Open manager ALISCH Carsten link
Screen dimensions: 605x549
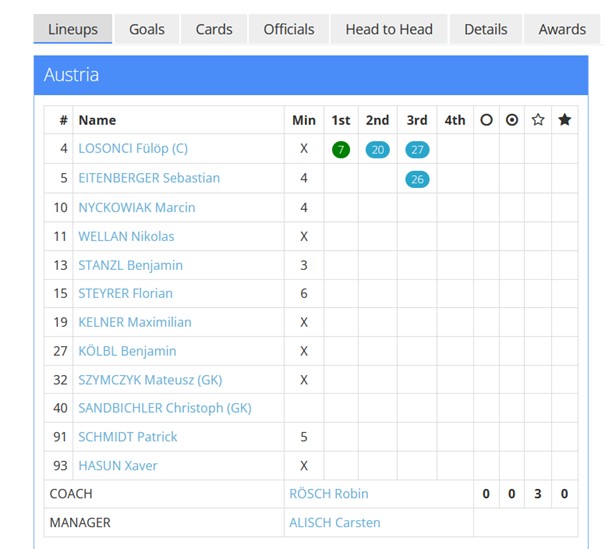tap(335, 523)
